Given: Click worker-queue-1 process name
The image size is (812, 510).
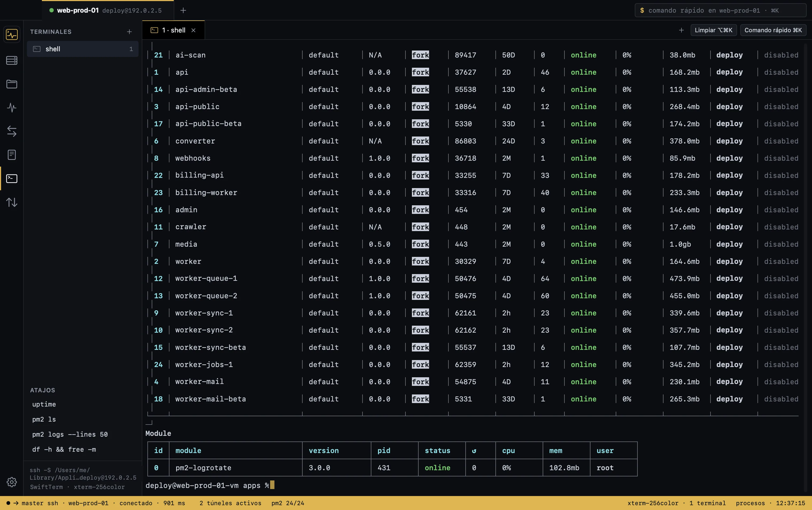Looking at the screenshot, I should (206, 279).
